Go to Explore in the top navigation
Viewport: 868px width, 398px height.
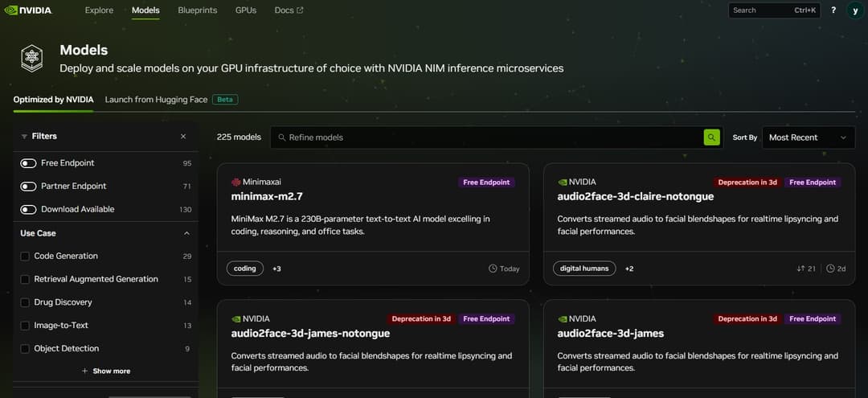99,10
